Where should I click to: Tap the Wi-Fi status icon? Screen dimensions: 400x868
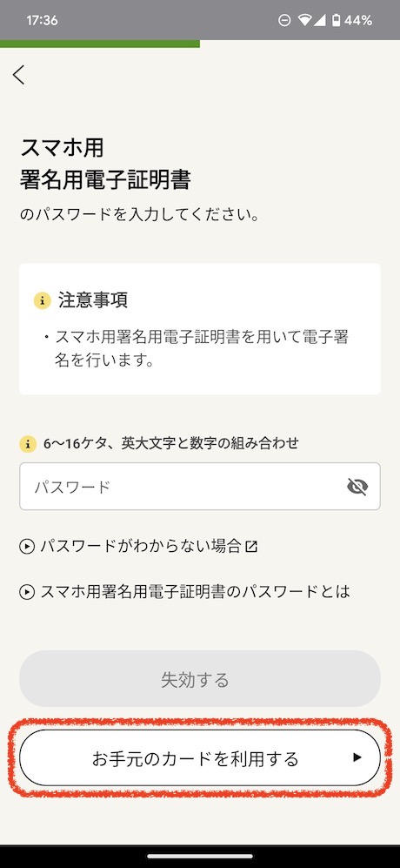(303, 21)
